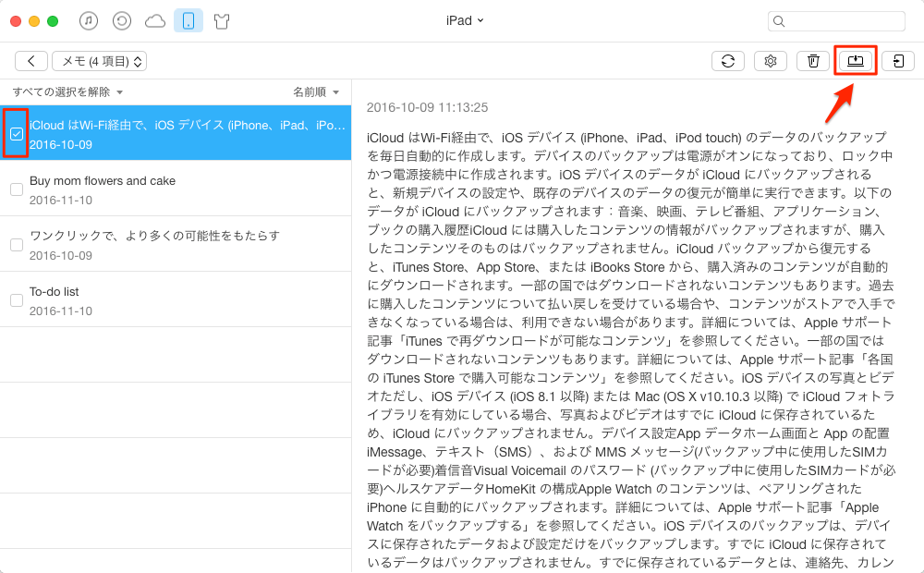Go back with the left arrow button
Image resolution: width=924 pixels, height=573 pixels.
point(31,61)
